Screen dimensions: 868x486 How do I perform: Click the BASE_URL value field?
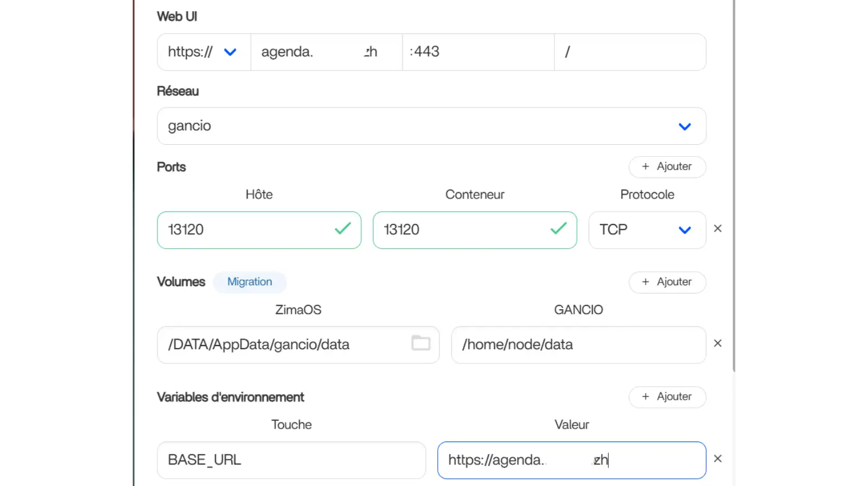click(x=571, y=460)
